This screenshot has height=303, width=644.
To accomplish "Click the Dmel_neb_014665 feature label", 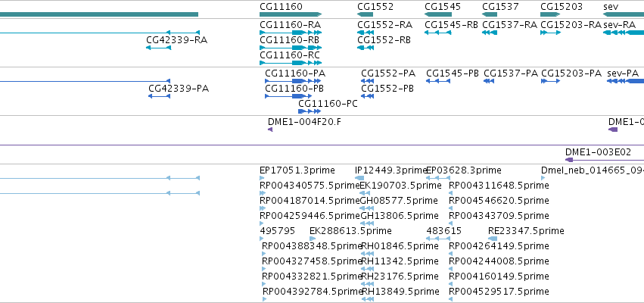I will 593,170.
